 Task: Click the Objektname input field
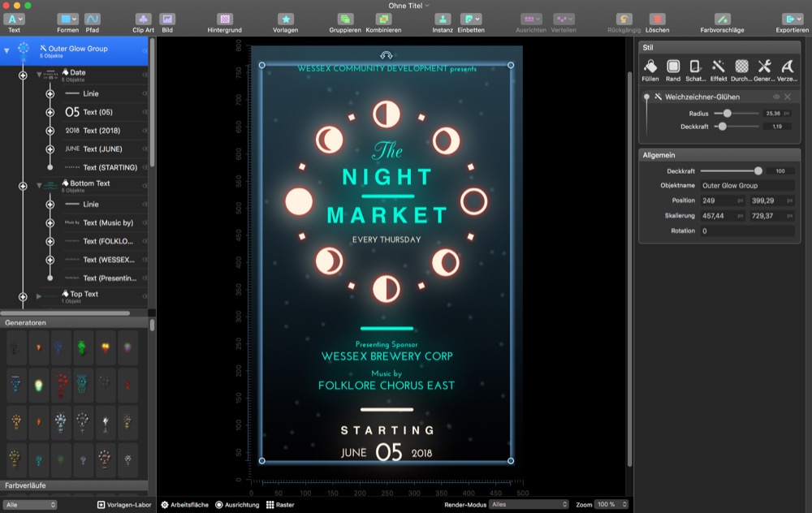747,185
